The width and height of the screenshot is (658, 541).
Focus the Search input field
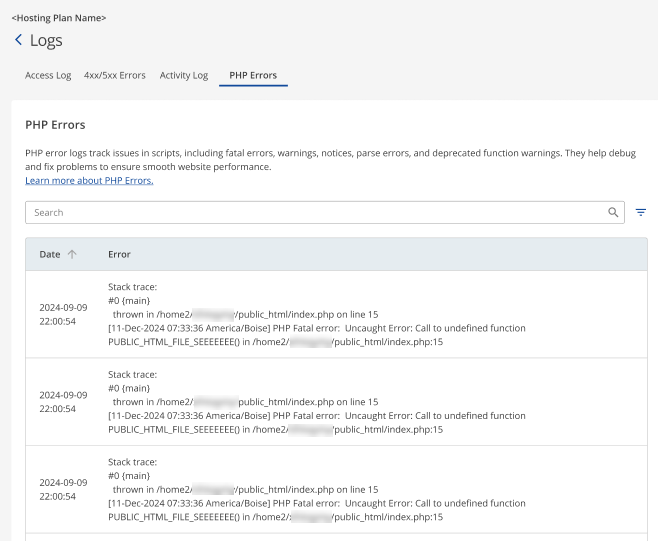[325, 212]
